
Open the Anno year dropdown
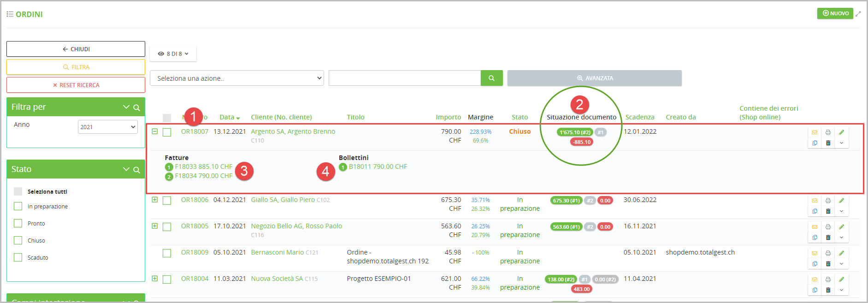(107, 127)
